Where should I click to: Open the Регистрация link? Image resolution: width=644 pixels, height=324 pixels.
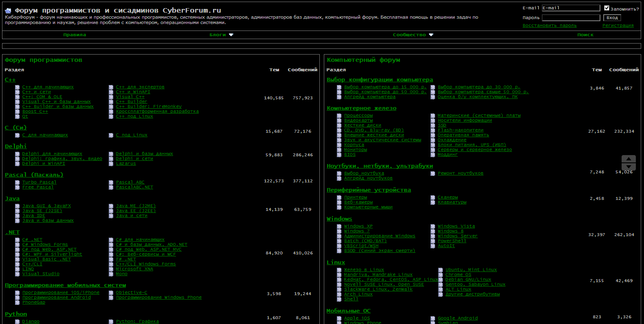618,26
